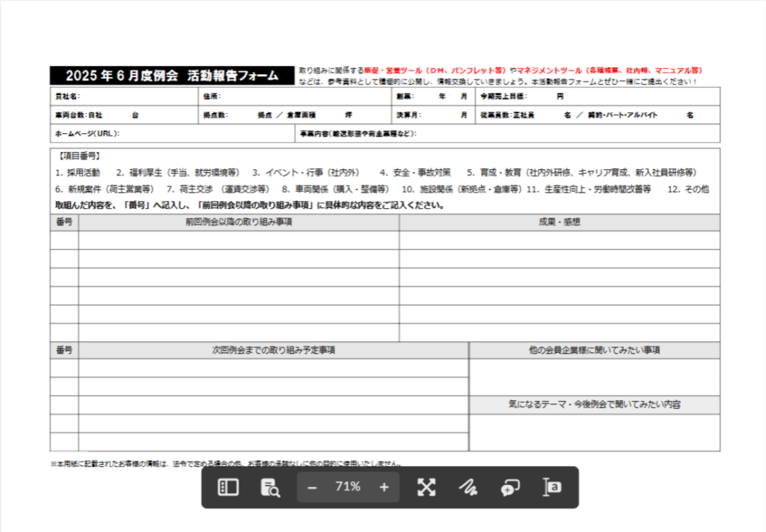
Task: Open the find in document tool
Action: click(x=269, y=487)
